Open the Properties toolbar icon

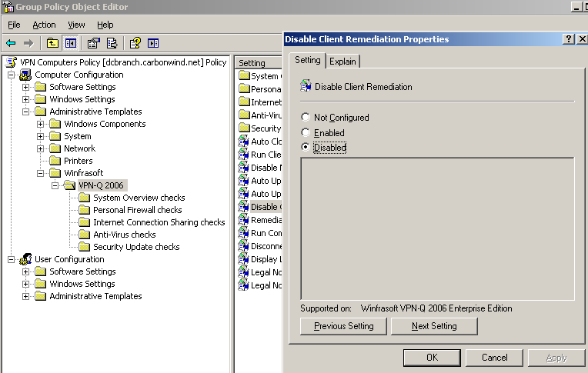pos(94,44)
